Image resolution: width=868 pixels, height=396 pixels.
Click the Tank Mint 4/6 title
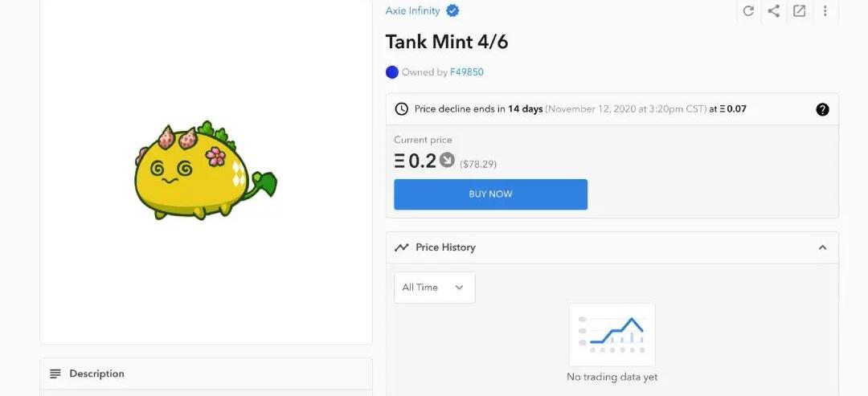(447, 42)
